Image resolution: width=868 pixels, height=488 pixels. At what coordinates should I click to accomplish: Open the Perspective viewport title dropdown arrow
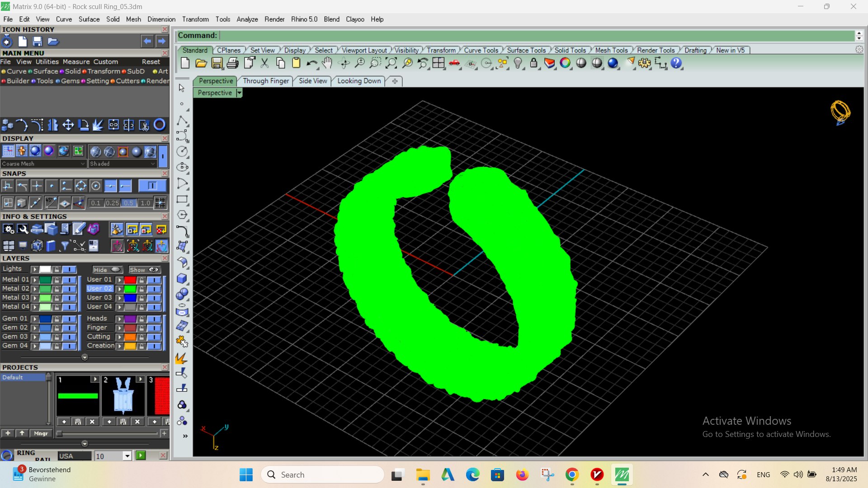(240, 93)
